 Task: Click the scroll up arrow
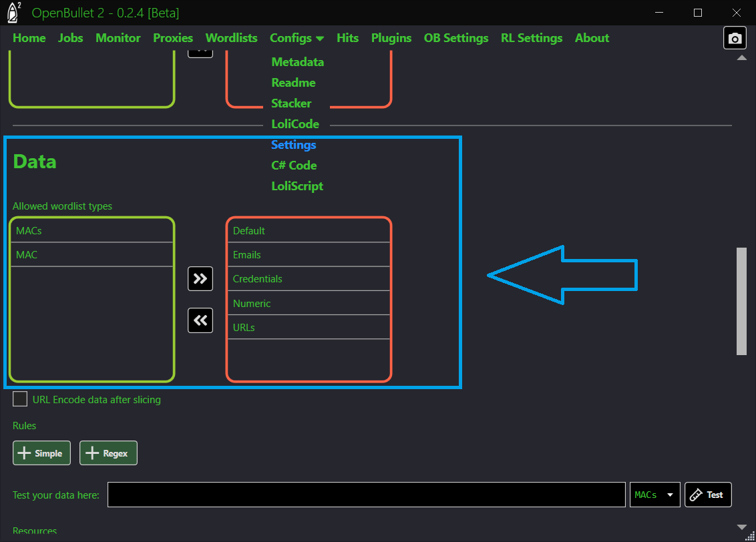(x=741, y=58)
